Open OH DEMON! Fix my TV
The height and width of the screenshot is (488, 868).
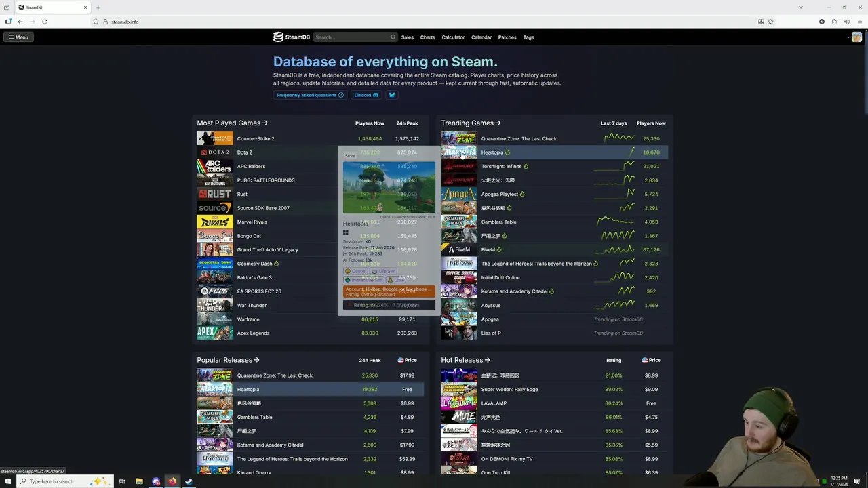tap(507, 459)
